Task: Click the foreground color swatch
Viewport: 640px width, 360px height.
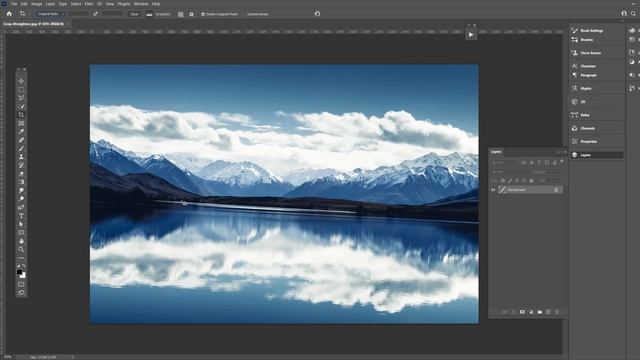Action: [x=19, y=272]
